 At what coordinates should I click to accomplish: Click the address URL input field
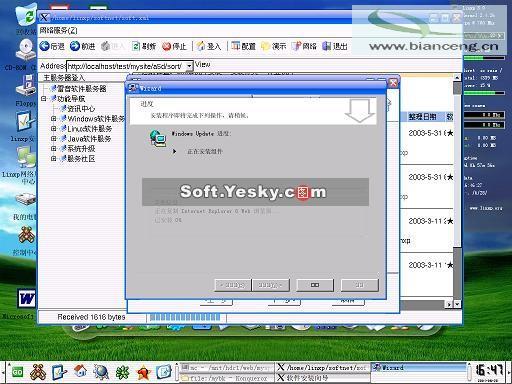coord(126,66)
